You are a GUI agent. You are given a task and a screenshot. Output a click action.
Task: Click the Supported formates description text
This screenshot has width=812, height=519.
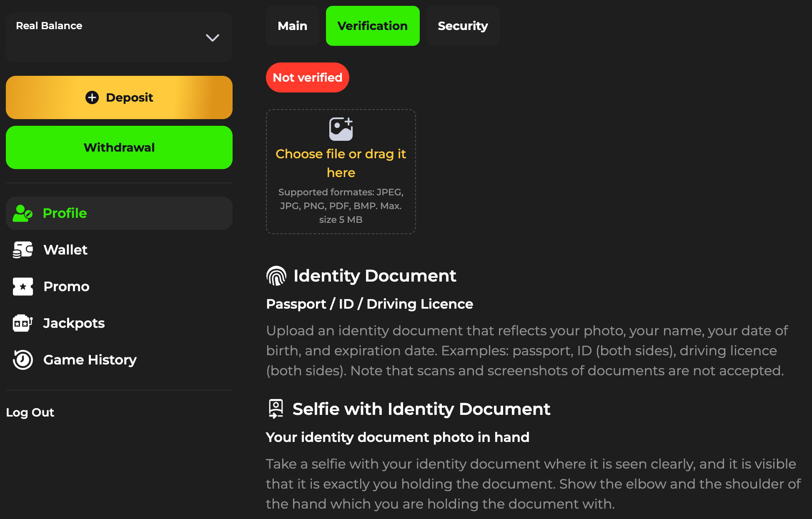341,206
